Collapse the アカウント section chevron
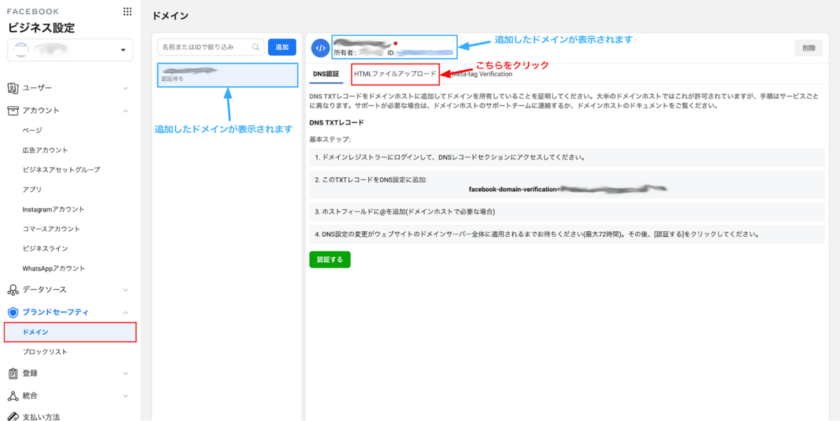This screenshot has width=840, height=421. pyautogui.click(x=126, y=111)
